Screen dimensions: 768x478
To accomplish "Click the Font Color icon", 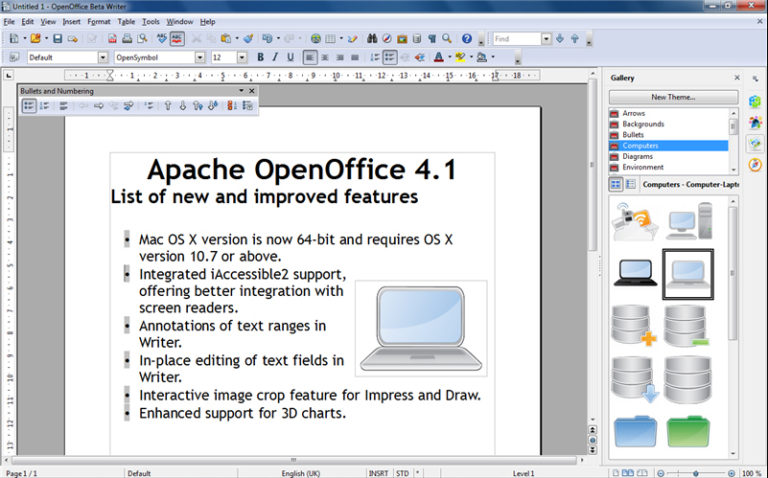I will tap(438, 58).
